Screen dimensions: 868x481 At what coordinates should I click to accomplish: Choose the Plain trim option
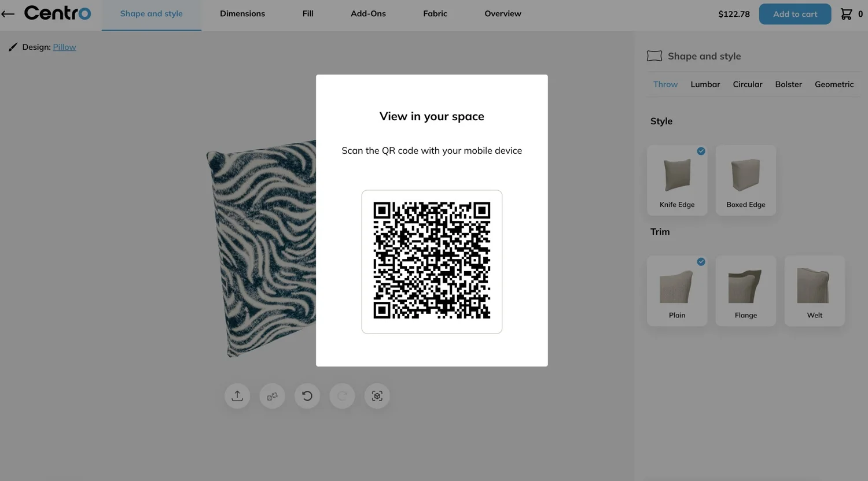tap(677, 291)
